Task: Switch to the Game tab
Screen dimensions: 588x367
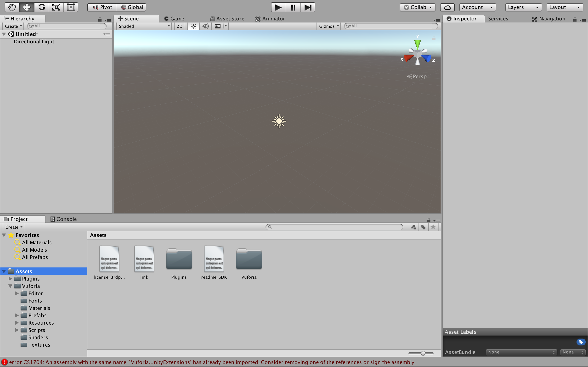Action: (174, 19)
